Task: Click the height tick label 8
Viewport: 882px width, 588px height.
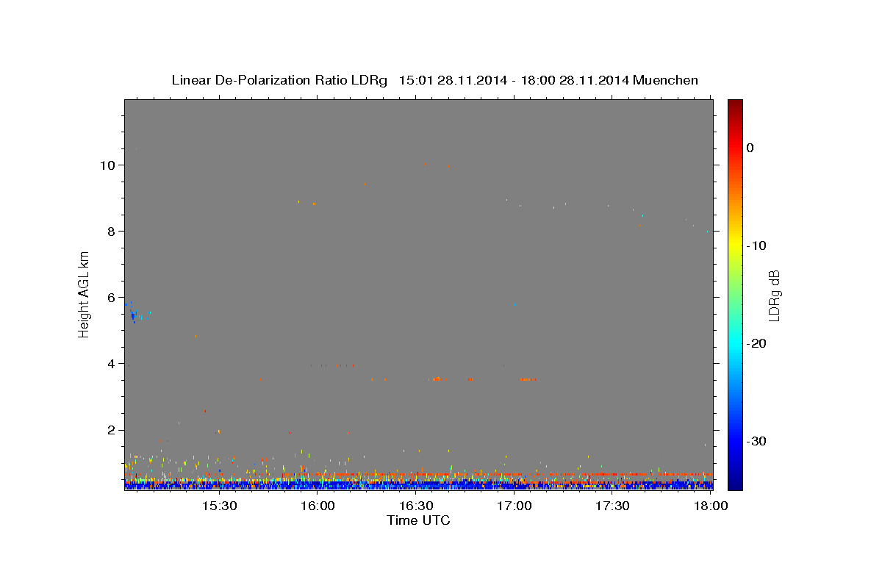Action: pyautogui.click(x=112, y=232)
